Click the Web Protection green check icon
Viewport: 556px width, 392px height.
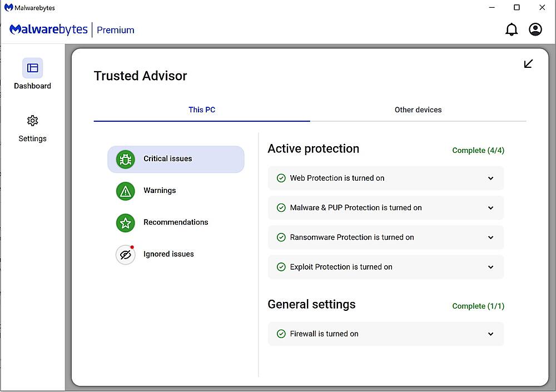[x=281, y=178]
